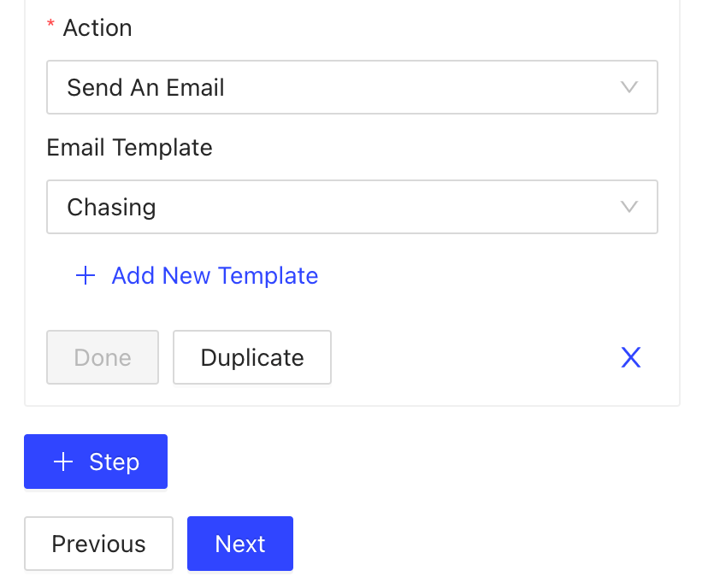Click the Add New Template link
The height and width of the screenshot is (588, 708).
(x=215, y=275)
